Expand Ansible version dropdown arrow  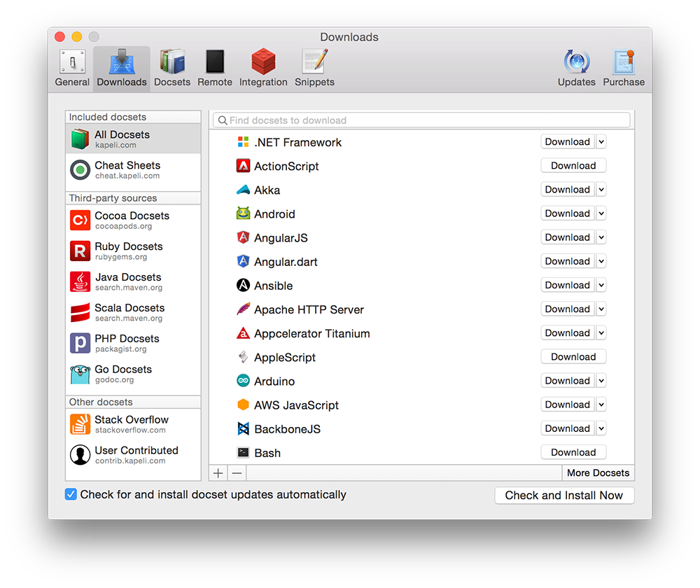pyautogui.click(x=601, y=285)
